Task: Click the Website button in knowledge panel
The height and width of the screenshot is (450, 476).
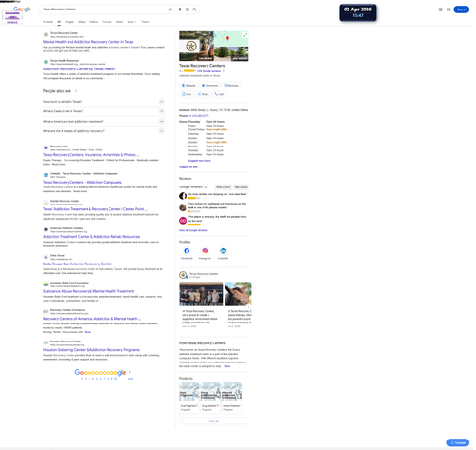Action: [188, 85]
